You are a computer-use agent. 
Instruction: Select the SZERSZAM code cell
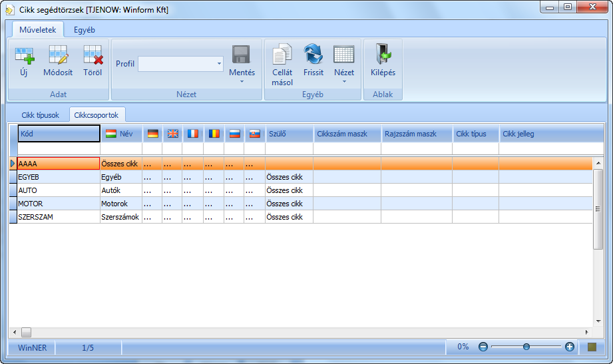pos(59,217)
